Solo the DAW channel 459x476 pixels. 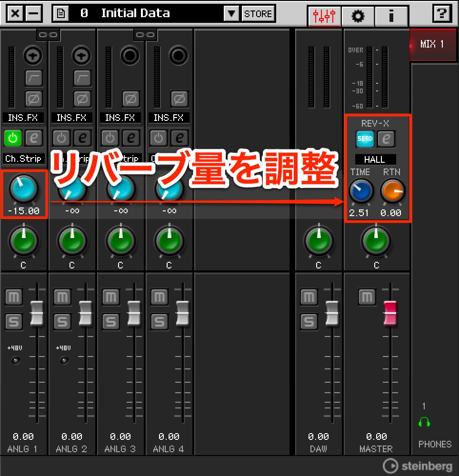[x=309, y=322]
